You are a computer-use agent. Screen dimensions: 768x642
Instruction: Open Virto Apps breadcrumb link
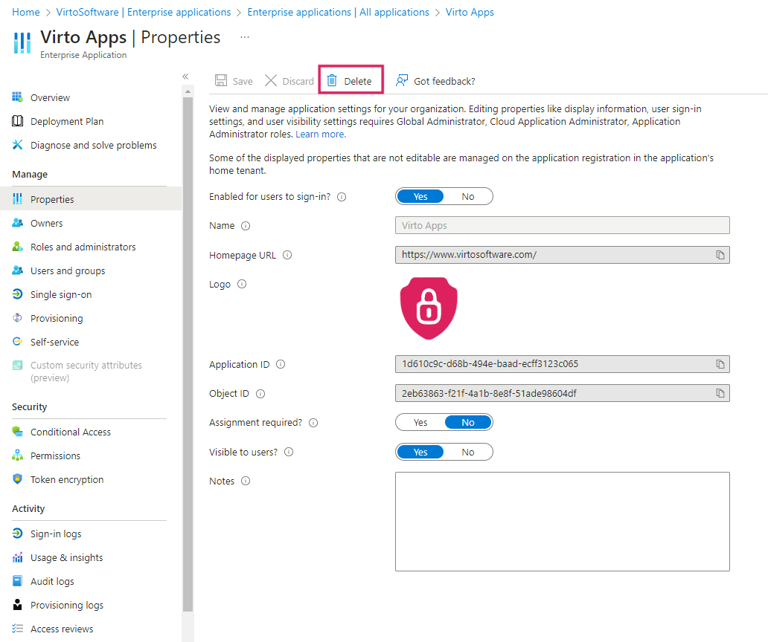click(469, 12)
